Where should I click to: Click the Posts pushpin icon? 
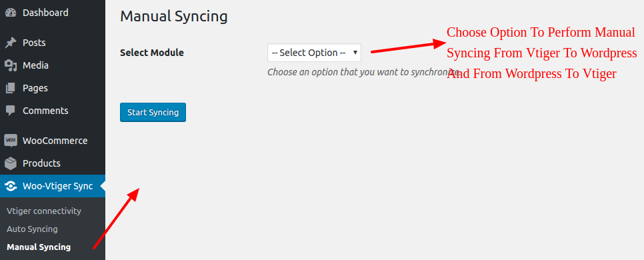[11, 43]
